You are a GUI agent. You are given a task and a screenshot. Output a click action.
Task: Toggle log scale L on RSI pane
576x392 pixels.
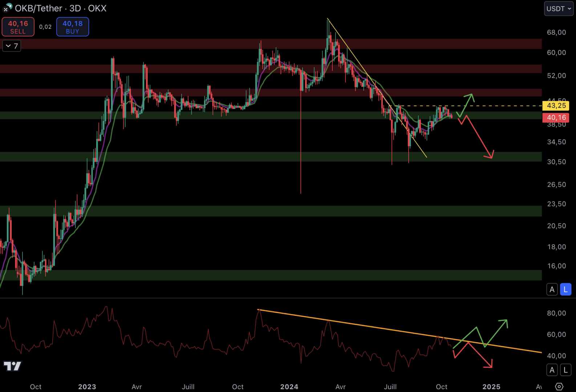coord(565,370)
